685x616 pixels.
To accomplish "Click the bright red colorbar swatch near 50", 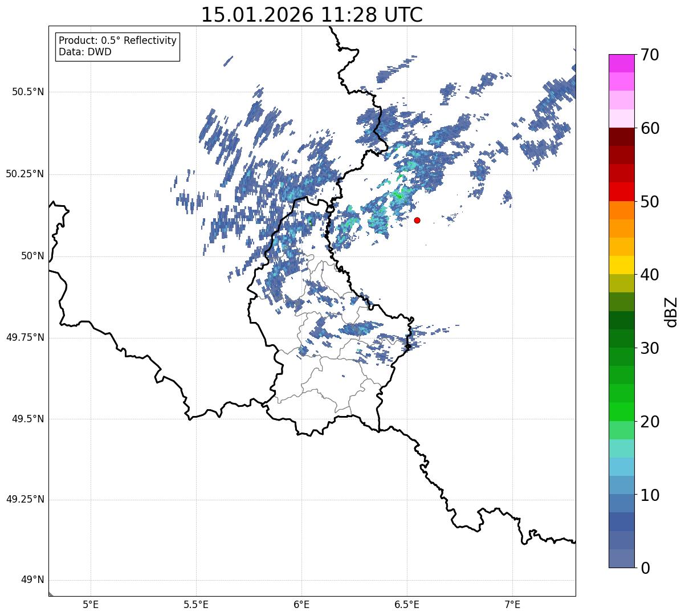I will (x=621, y=192).
